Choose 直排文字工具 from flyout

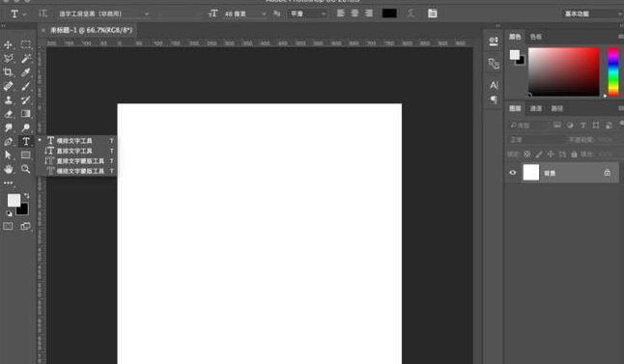tap(77, 151)
